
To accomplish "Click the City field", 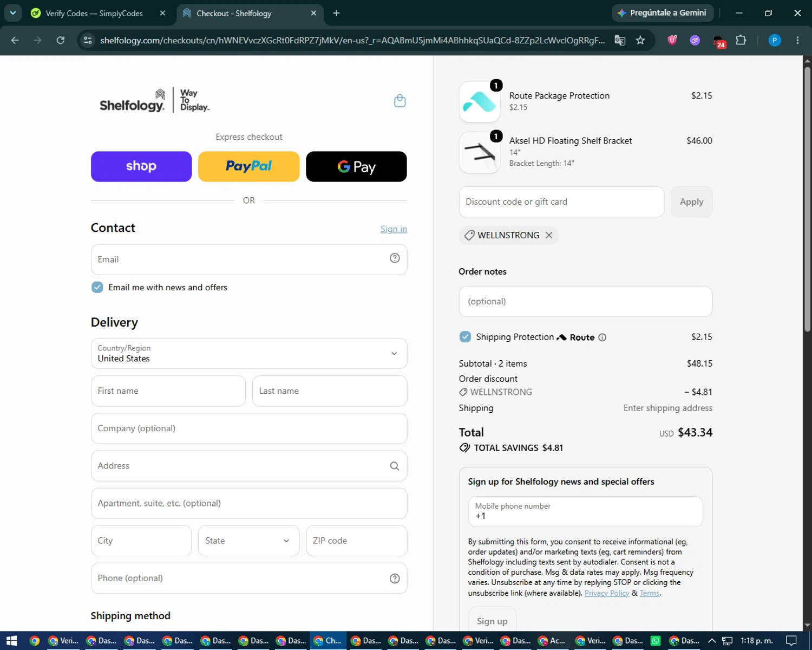I will coord(141,541).
